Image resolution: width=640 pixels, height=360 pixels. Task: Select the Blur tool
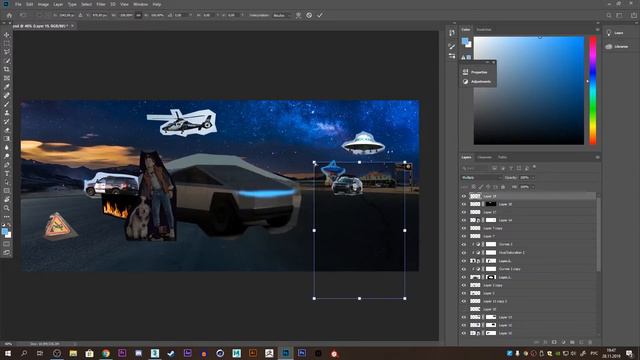pos(7,147)
